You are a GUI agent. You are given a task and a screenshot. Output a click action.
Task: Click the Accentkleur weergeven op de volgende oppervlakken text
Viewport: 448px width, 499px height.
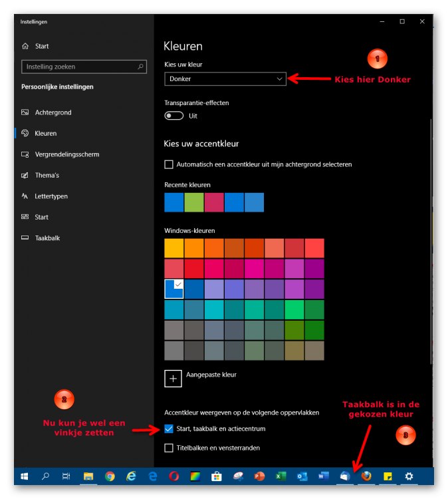point(242,413)
